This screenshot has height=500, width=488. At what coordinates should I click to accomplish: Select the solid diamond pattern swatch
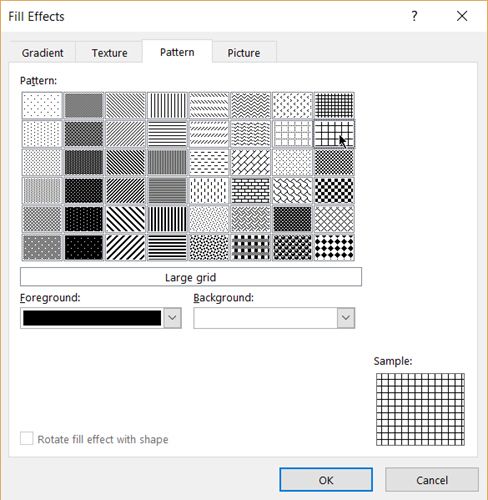(x=334, y=247)
